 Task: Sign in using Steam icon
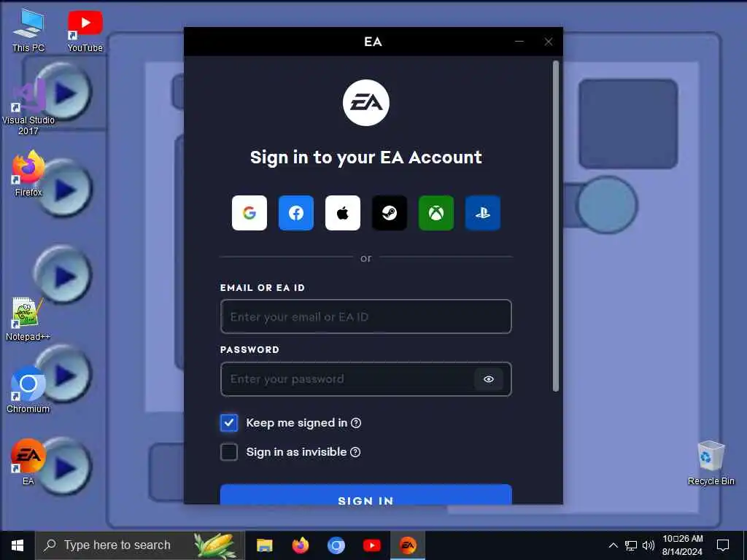pyautogui.click(x=390, y=213)
